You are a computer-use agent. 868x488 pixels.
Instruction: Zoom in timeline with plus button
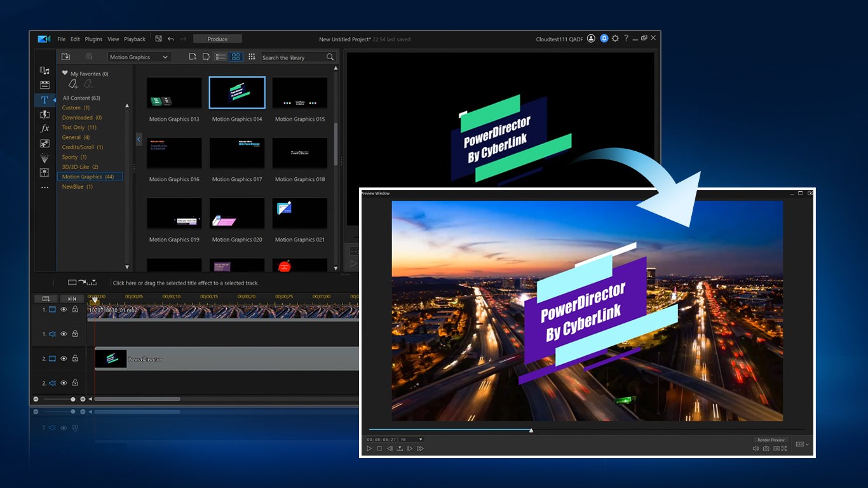click(83, 399)
